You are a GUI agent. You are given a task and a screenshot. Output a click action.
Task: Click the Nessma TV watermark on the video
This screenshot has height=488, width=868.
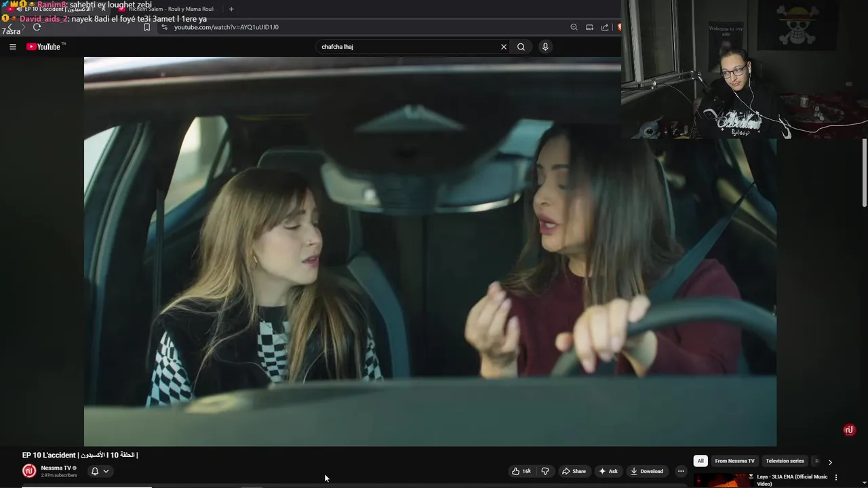(x=849, y=430)
